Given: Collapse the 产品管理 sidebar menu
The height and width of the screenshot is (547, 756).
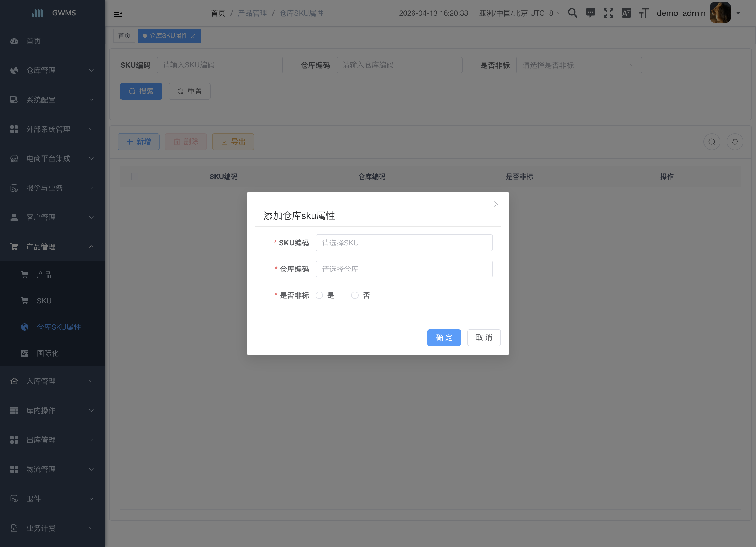Looking at the screenshot, I should pyautogui.click(x=52, y=247).
